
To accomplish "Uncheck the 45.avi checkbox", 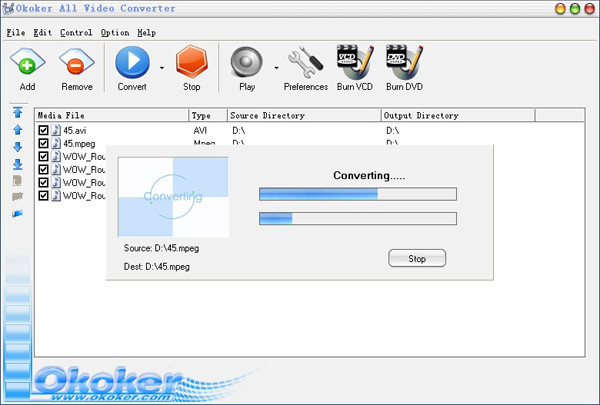I will tap(43, 130).
